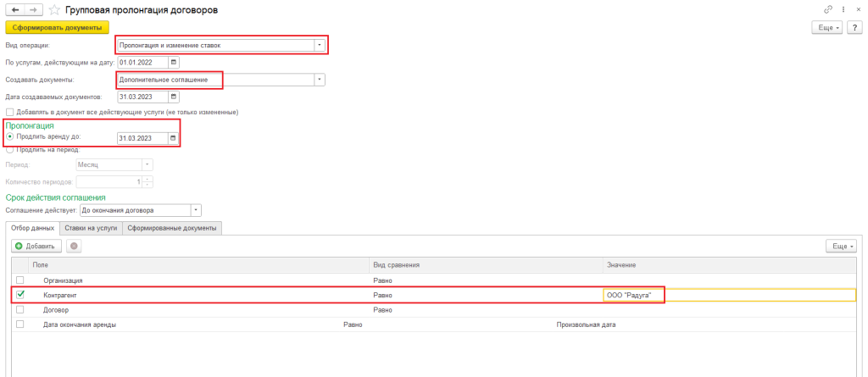This screenshot has width=868, height=377.
Task: Open calendar for created documents date
Action: [175, 97]
